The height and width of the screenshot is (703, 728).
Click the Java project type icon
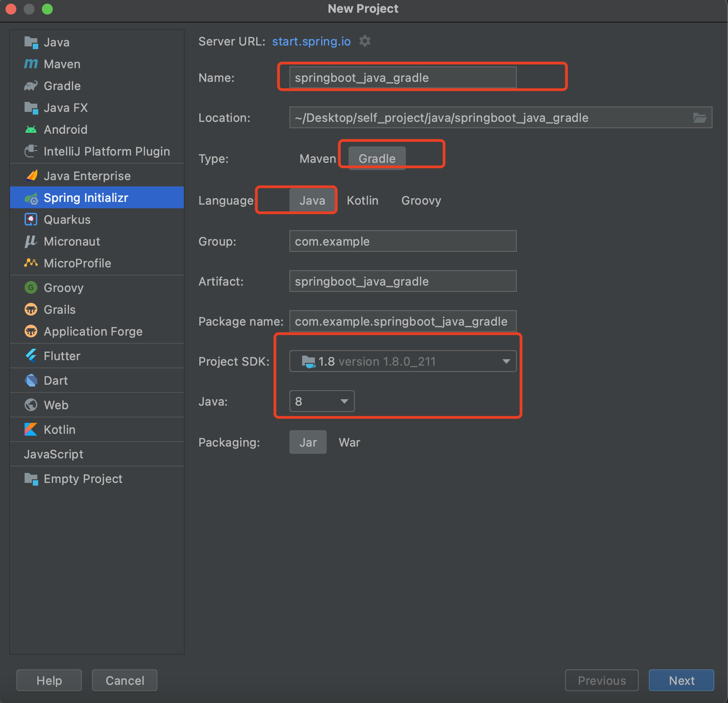coord(31,42)
